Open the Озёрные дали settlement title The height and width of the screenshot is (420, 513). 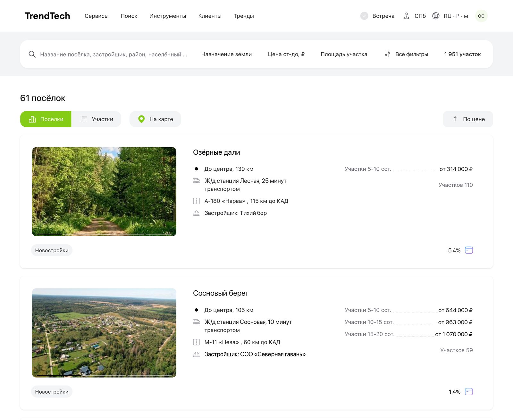(x=216, y=152)
